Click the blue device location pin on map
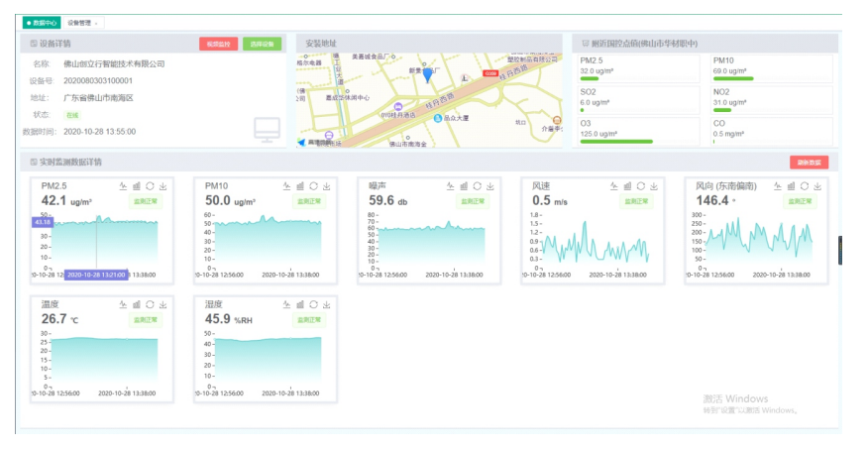This screenshot has width=868, height=449. pyautogui.click(x=426, y=74)
